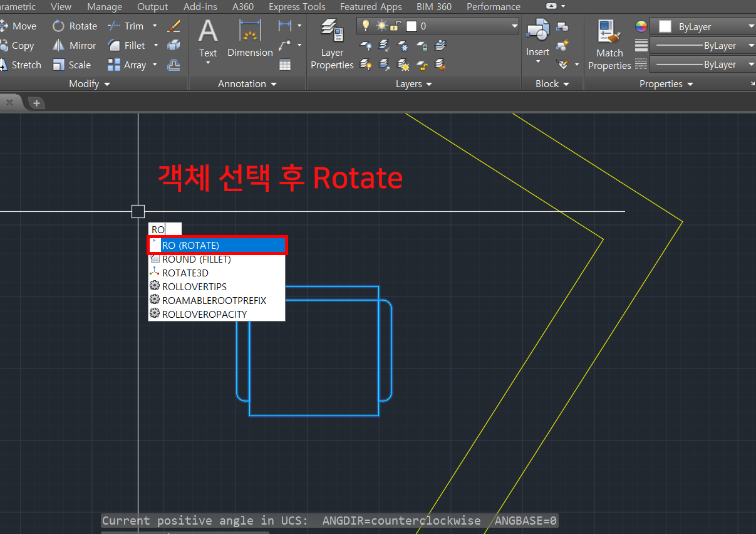Click the Match Layer icon
This screenshot has height=534, width=756.
click(441, 64)
